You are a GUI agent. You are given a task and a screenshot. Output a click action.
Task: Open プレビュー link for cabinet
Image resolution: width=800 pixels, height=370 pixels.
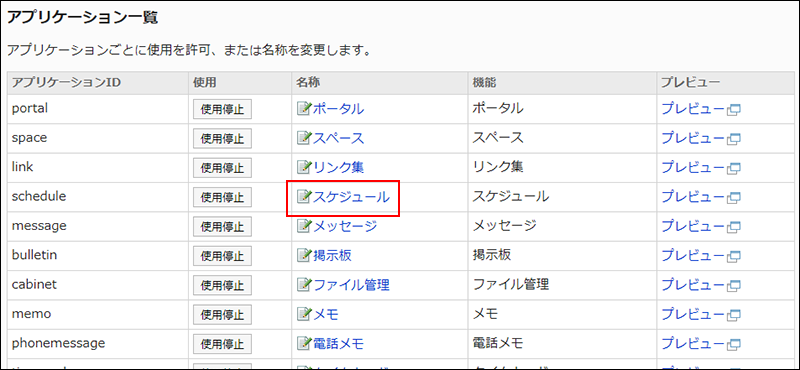tap(693, 284)
